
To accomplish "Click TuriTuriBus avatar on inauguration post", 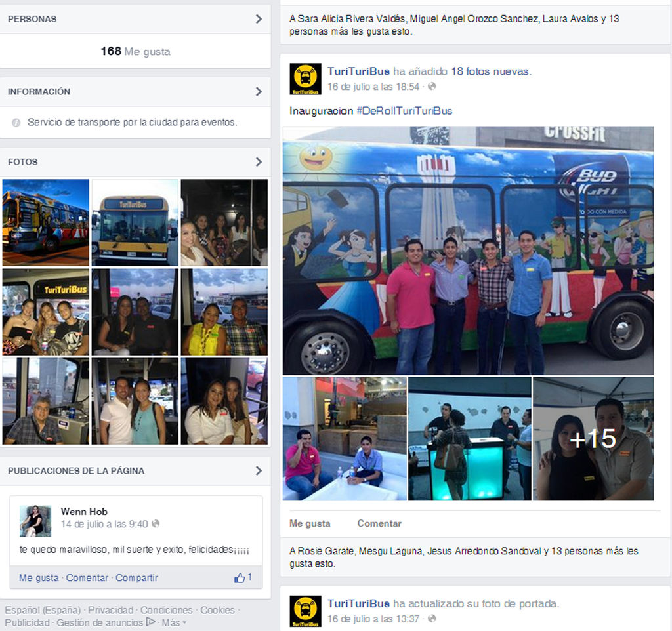I will tap(305, 79).
